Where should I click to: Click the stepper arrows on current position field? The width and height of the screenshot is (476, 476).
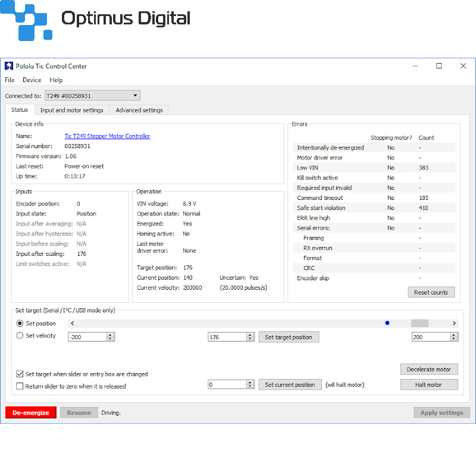click(250, 384)
